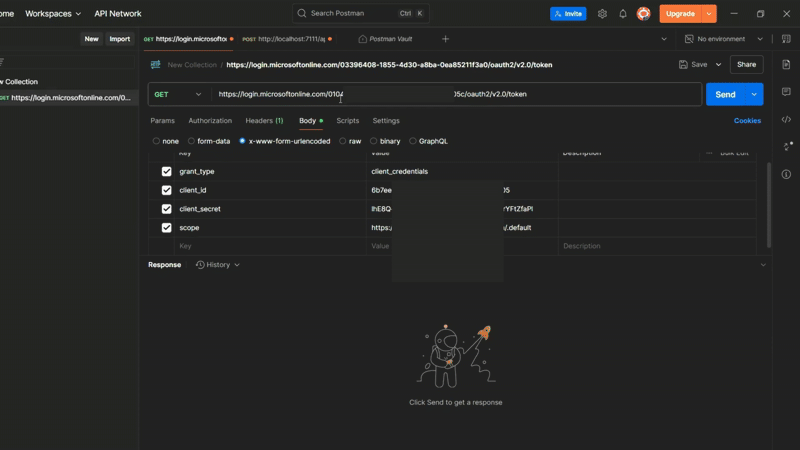Open the History dropdown

(x=218, y=265)
